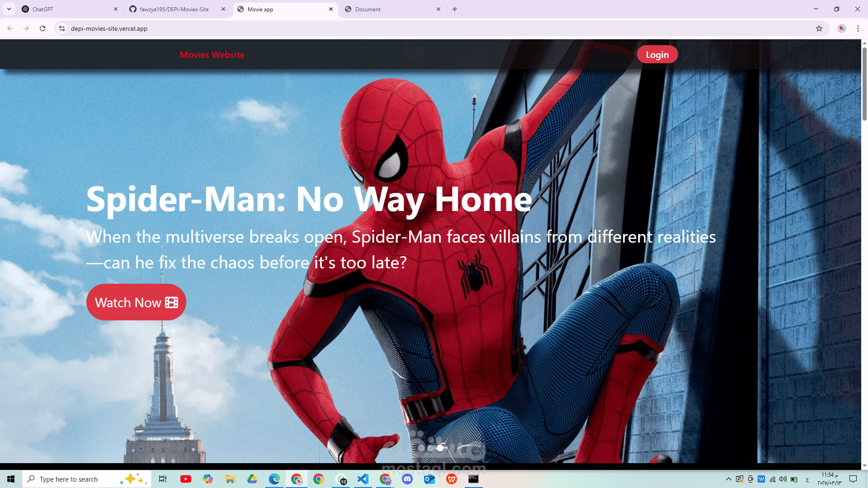
Task: Open Chrome three-dot menu
Action: 858,28
